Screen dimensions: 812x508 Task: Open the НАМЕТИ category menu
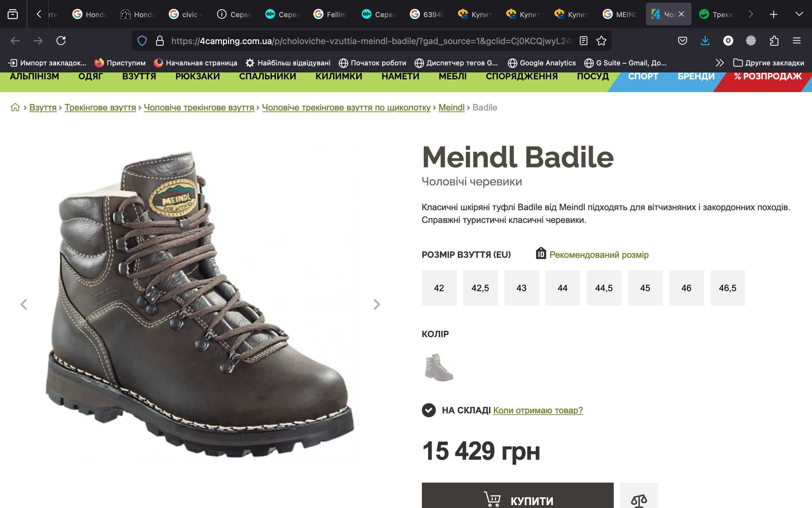[x=400, y=77]
